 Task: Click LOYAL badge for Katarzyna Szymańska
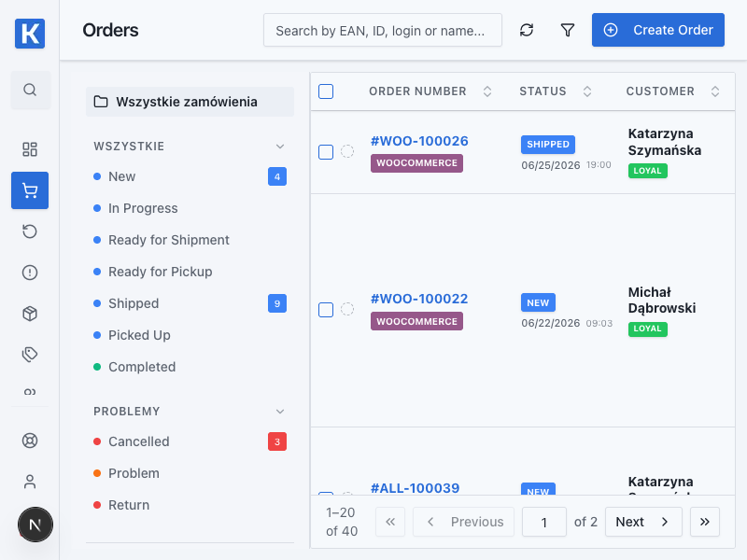(x=647, y=171)
